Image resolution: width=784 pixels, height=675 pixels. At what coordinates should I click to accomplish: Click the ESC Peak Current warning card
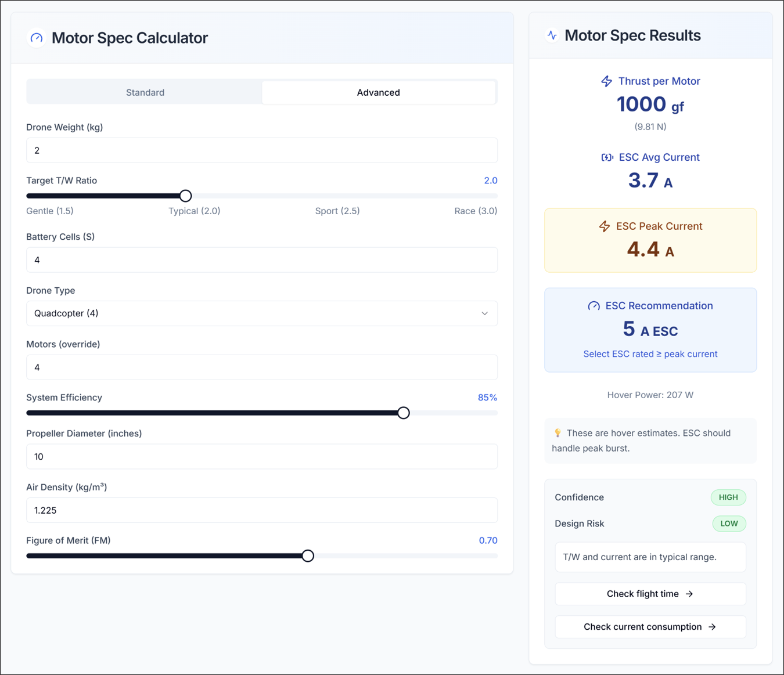[x=650, y=240]
